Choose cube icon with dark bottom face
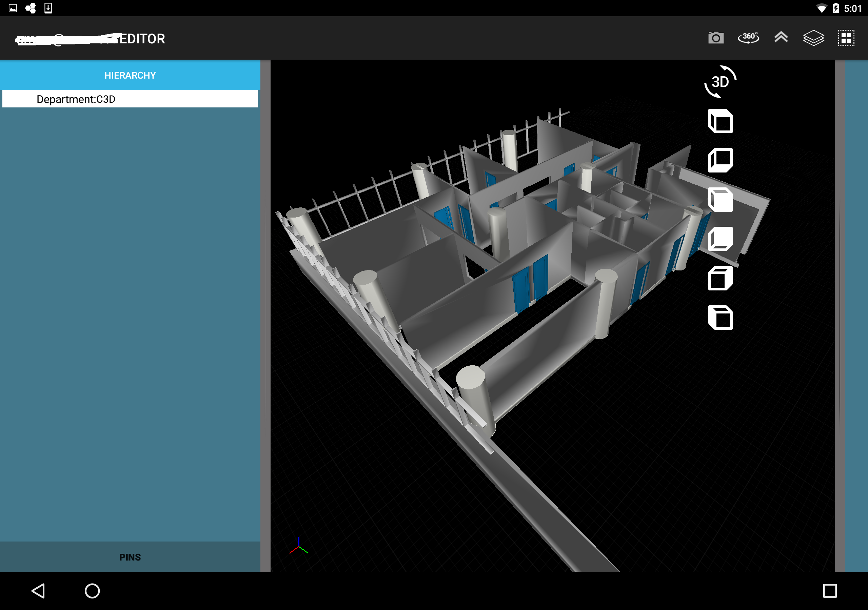Screen dimensions: 868x610 coord(720,239)
